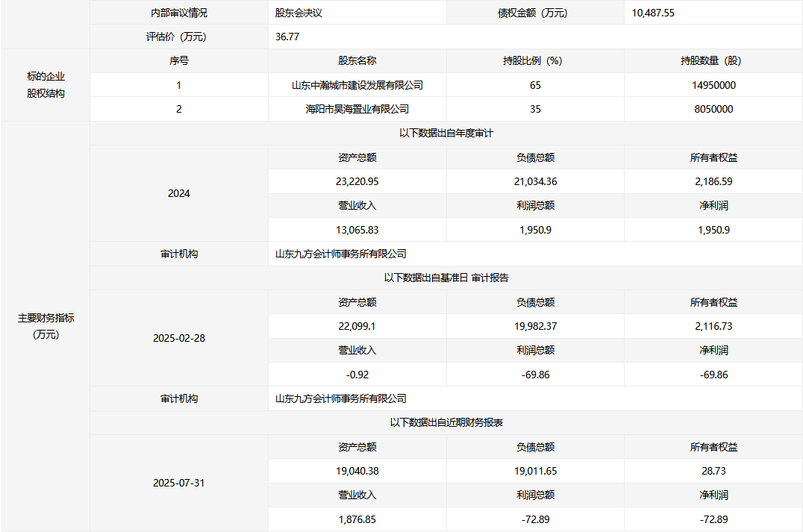Click the revenue value -0.92
The width and height of the screenshot is (803, 532).
click(x=357, y=375)
